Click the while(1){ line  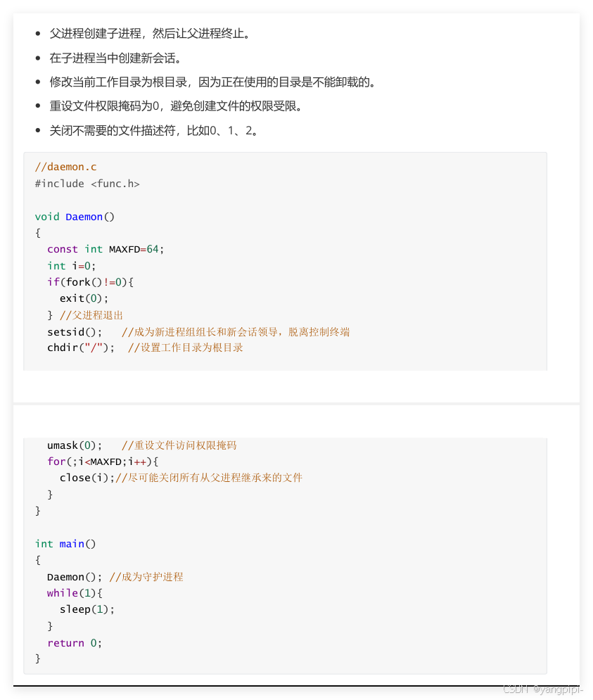pos(75,593)
